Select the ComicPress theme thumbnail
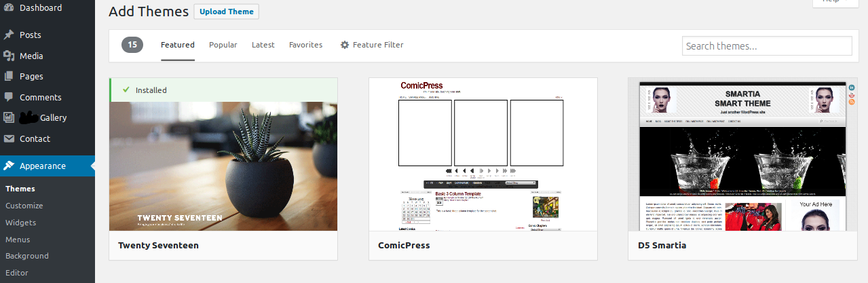 pyautogui.click(x=483, y=154)
